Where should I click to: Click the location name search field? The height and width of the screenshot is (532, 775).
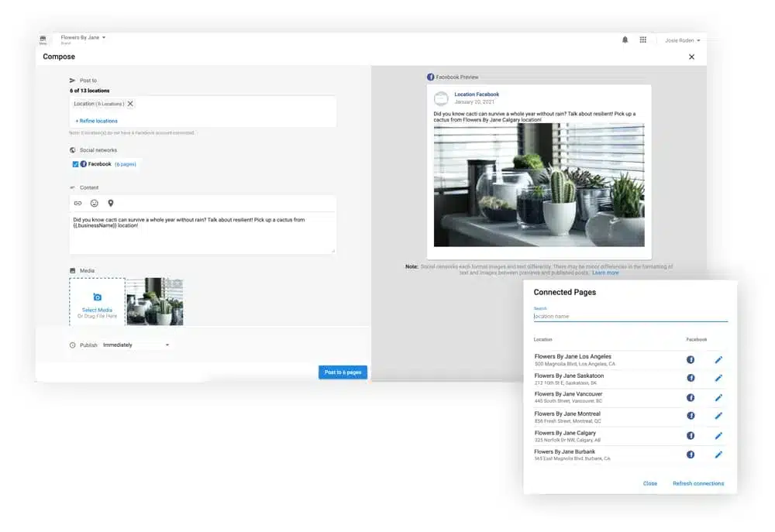[x=629, y=316]
